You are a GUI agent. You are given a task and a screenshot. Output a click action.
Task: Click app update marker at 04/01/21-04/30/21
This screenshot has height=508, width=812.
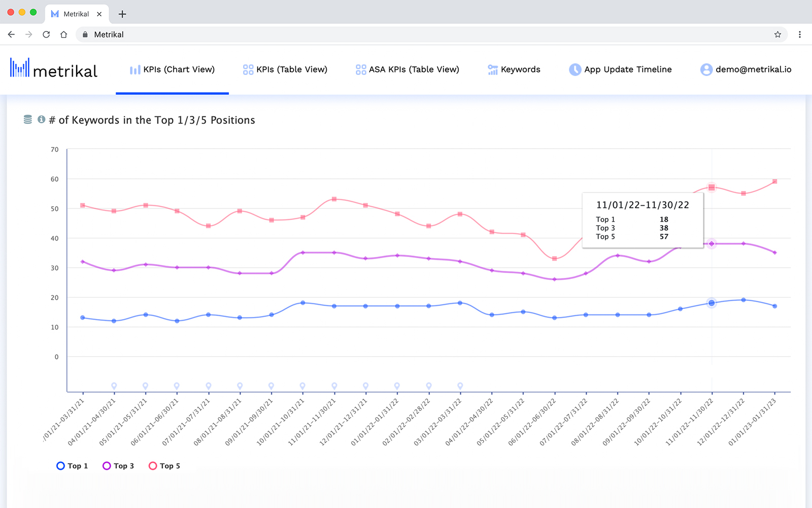(114, 386)
